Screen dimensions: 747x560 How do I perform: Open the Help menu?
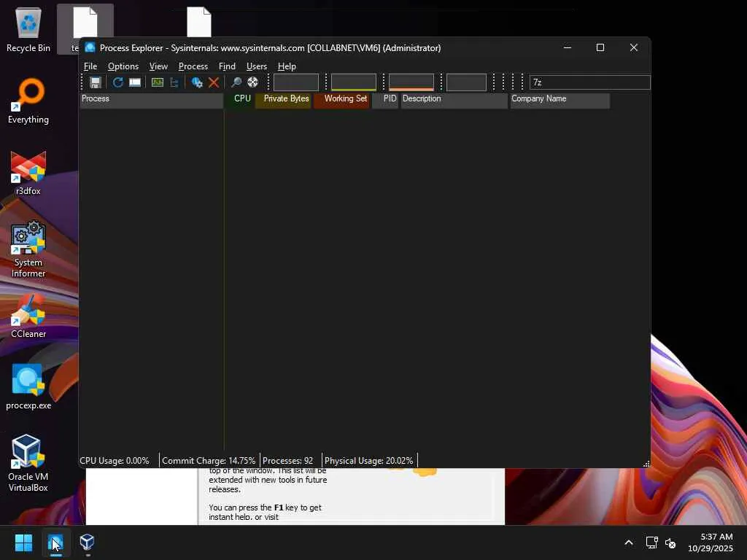point(287,66)
